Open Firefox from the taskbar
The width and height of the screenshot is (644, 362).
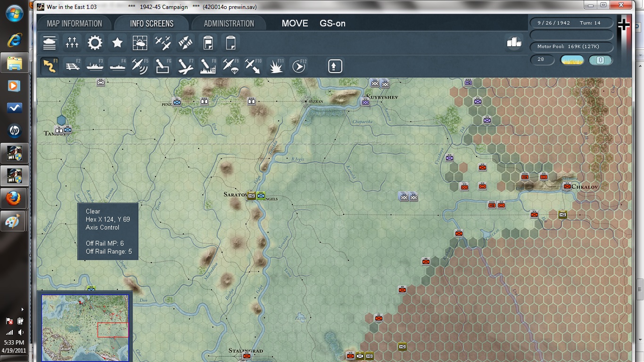pos(14,198)
